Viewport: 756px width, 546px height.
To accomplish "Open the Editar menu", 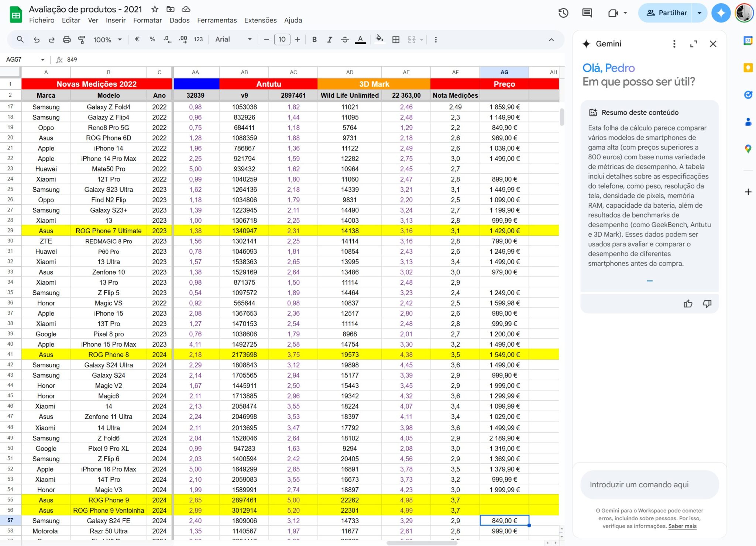I will coord(71,20).
